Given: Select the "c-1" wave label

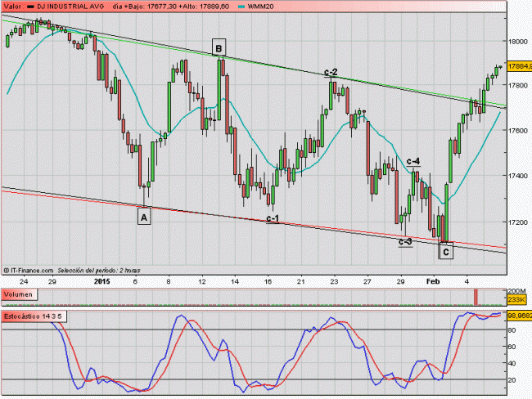Looking at the screenshot, I should [273, 218].
